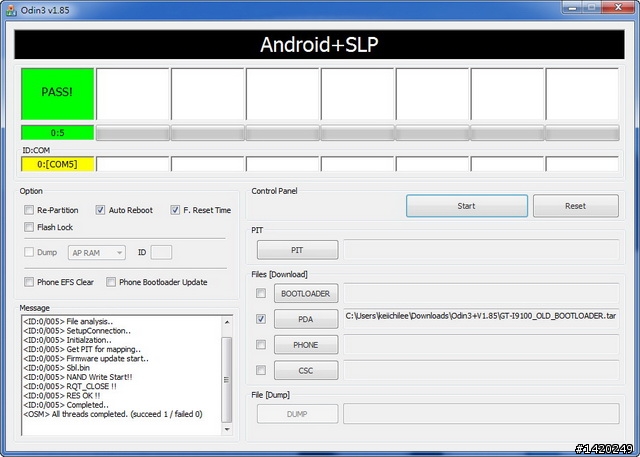Select the 'Sbl.bin' log line

click(56, 368)
